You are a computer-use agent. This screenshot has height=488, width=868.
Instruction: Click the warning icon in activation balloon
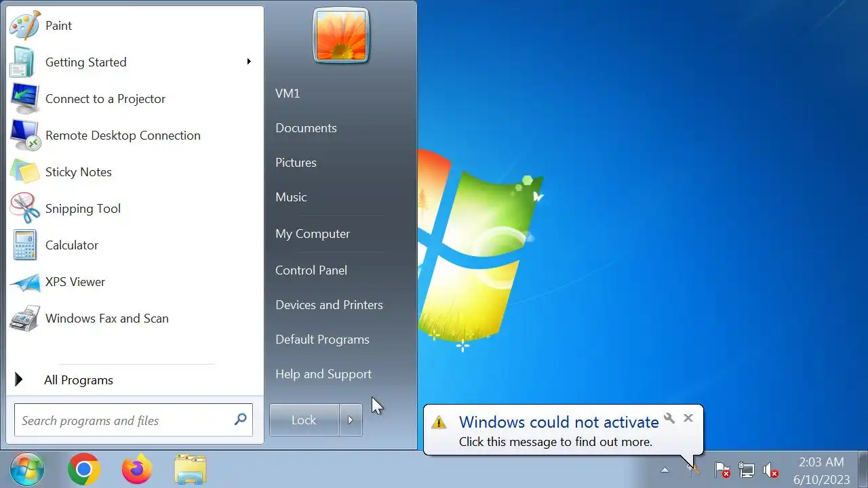(439, 422)
